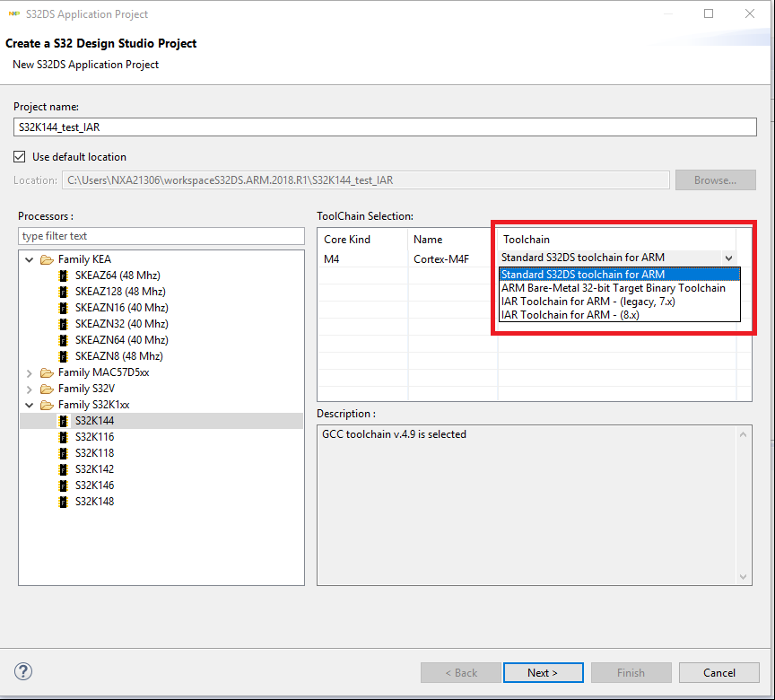The image size is (775, 700).
Task: Click the Family MAC57D5xx folder icon
Action: pos(47,372)
